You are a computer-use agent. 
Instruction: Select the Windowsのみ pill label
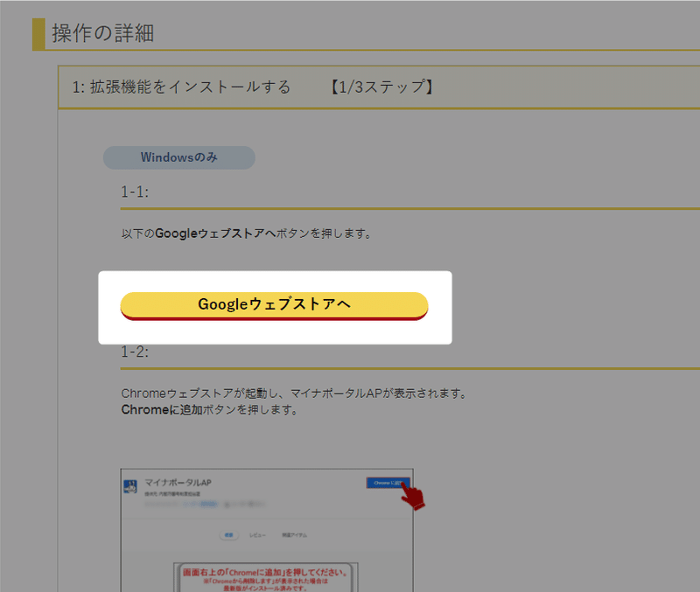pos(179,157)
